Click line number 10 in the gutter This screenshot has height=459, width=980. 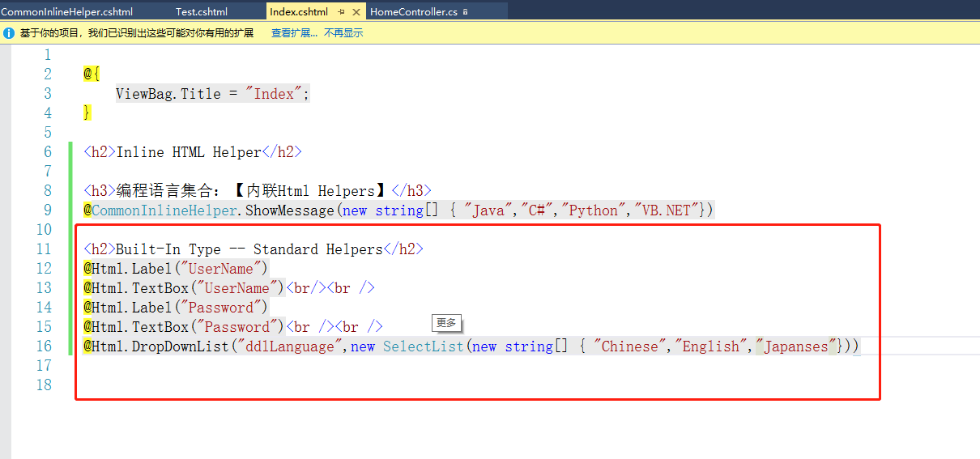click(43, 230)
